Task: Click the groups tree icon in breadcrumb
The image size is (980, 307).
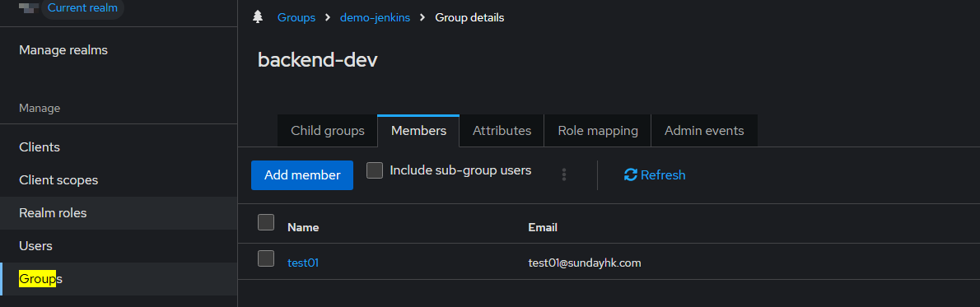Action: (x=258, y=17)
